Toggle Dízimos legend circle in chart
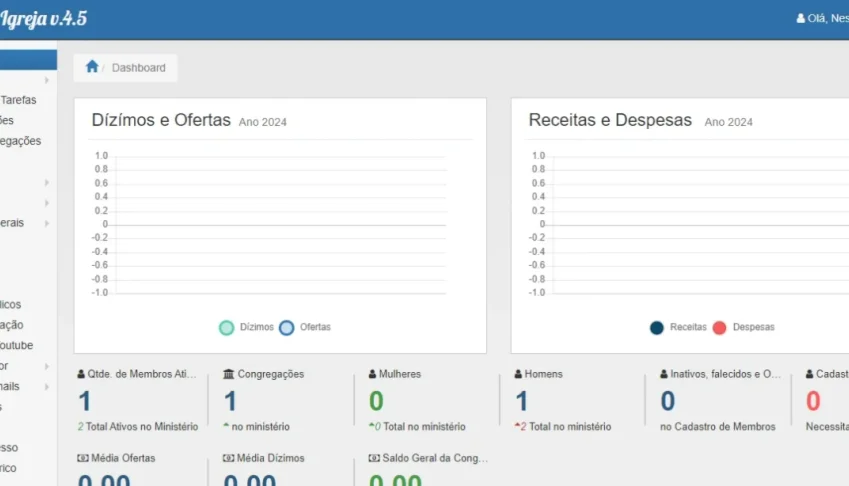 tap(226, 327)
